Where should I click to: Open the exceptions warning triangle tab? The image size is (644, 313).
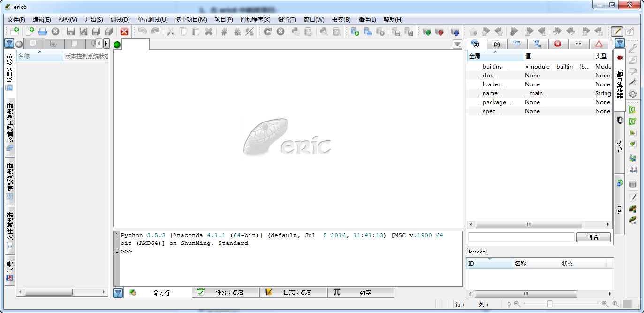click(599, 44)
